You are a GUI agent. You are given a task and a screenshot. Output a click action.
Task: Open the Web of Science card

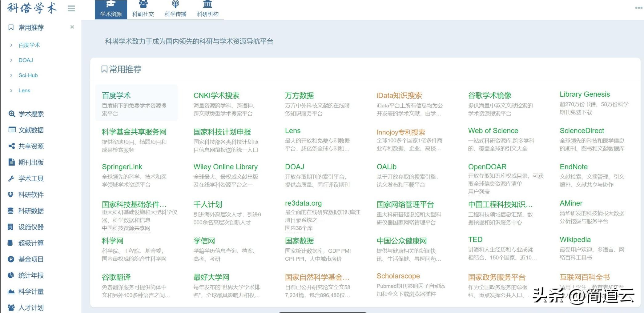502,139
